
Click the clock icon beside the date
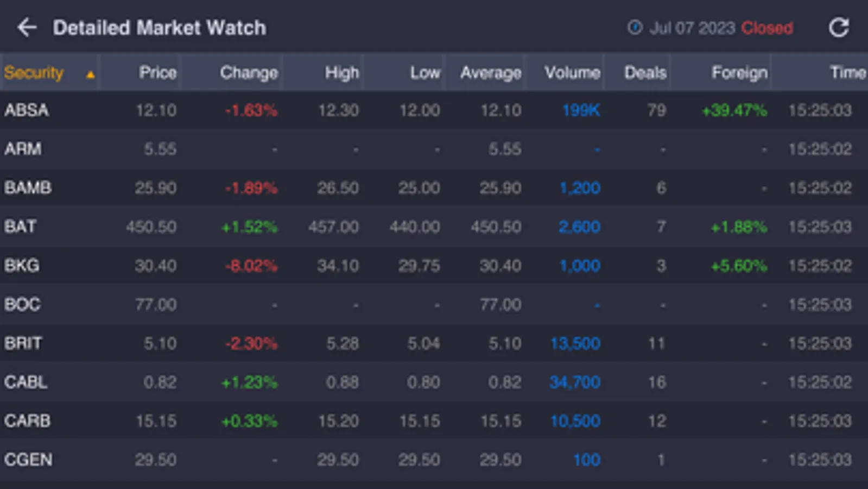[x=635, y=27]
